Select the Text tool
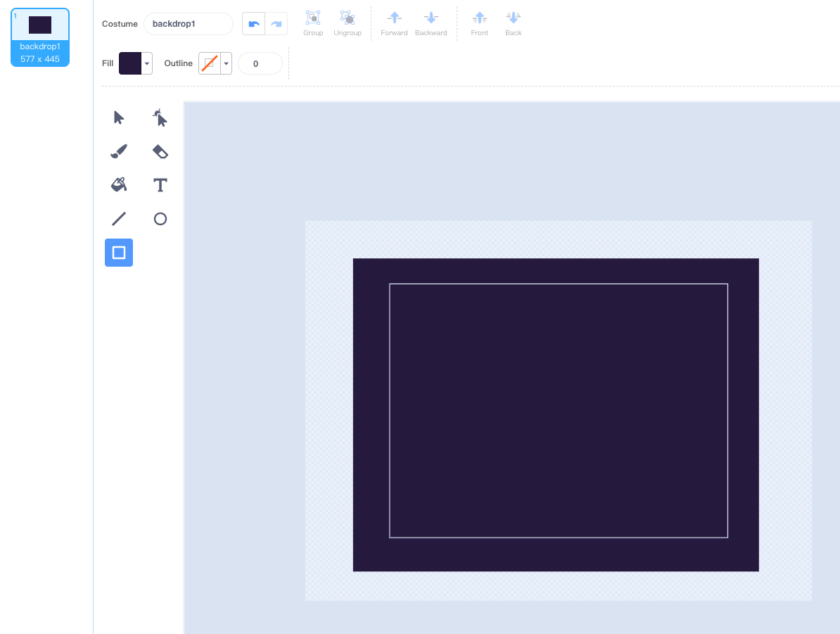Viewport: 840px width, 634px height. [160, 186]
